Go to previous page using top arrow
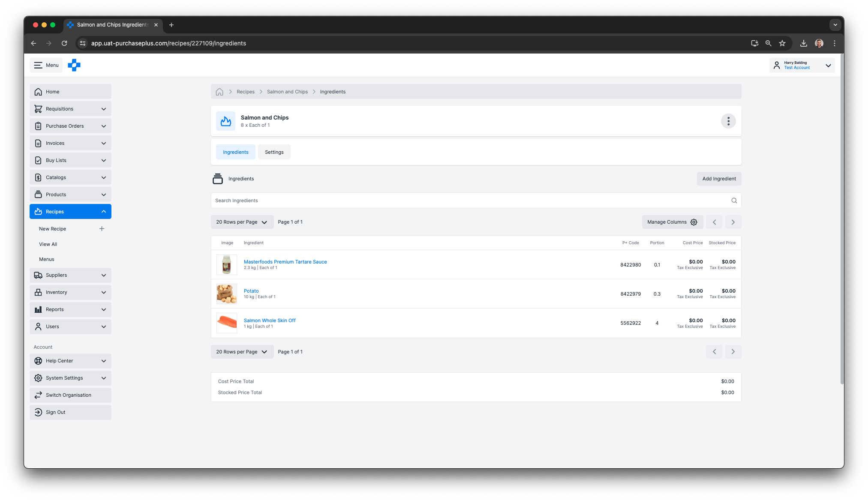 (x=714, y=222)
